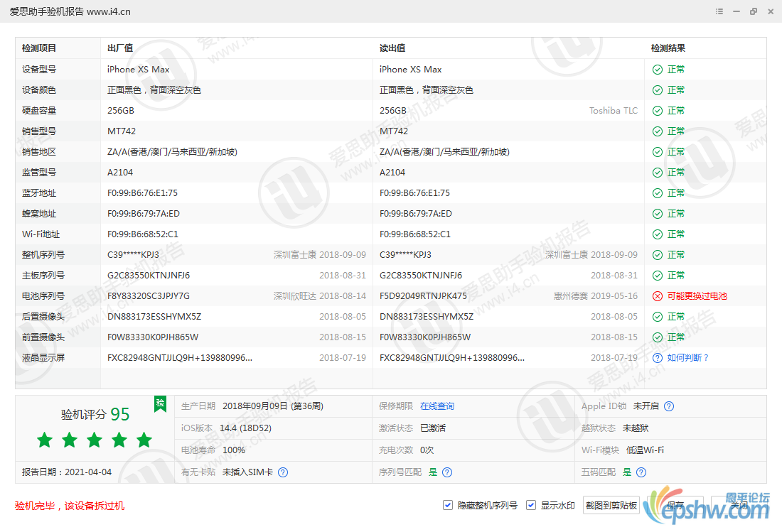The height and width of the screenshot is (532, 782).
Task: Click the green check icon for 销售地区
Action: point(658,152)
